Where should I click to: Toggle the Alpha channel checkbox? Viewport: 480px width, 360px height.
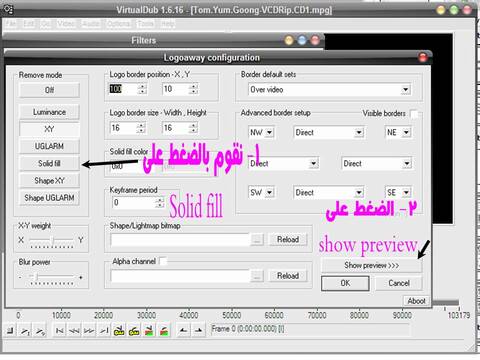tap(163, 261)
